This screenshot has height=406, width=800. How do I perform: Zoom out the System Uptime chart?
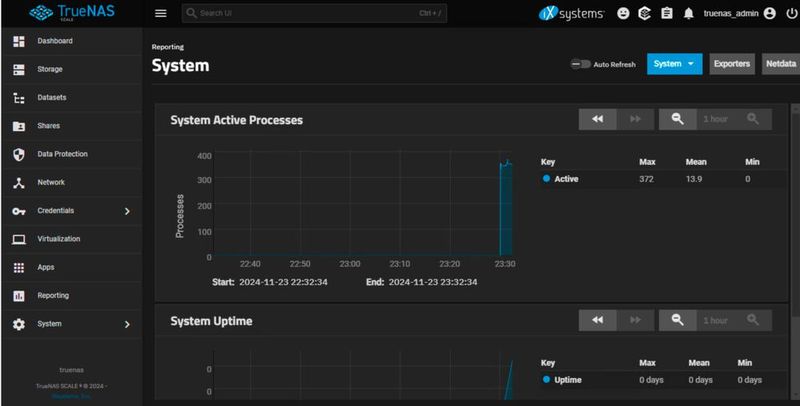[x=677, y=320]
